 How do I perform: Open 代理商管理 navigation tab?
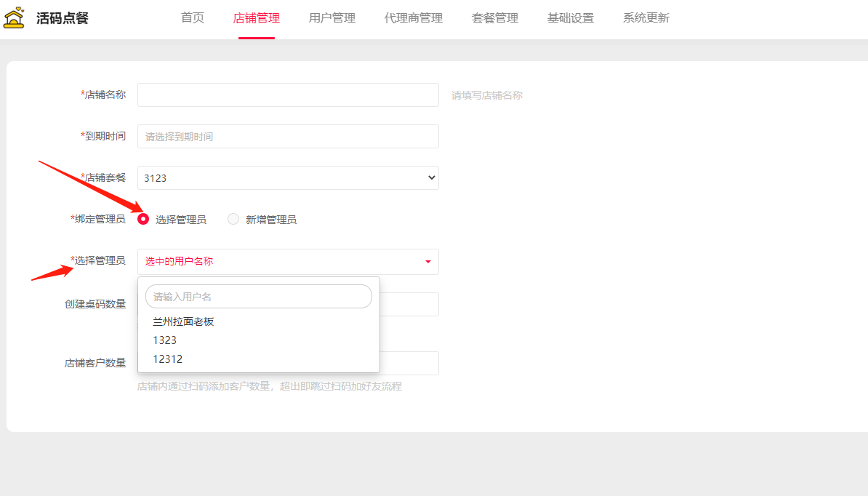click(413, 18)
